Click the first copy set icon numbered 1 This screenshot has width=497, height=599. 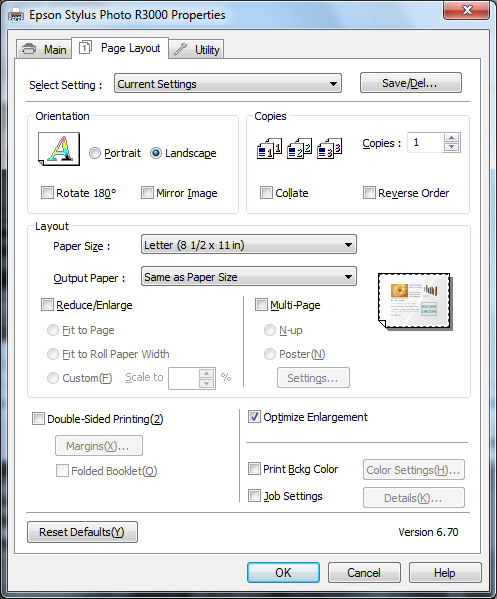(269, 149)
